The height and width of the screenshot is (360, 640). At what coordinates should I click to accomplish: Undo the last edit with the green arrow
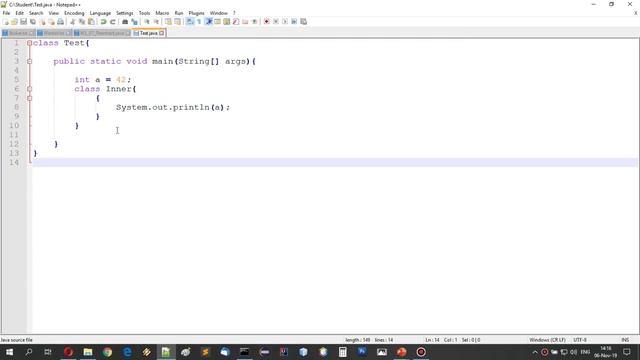[104, 22]
